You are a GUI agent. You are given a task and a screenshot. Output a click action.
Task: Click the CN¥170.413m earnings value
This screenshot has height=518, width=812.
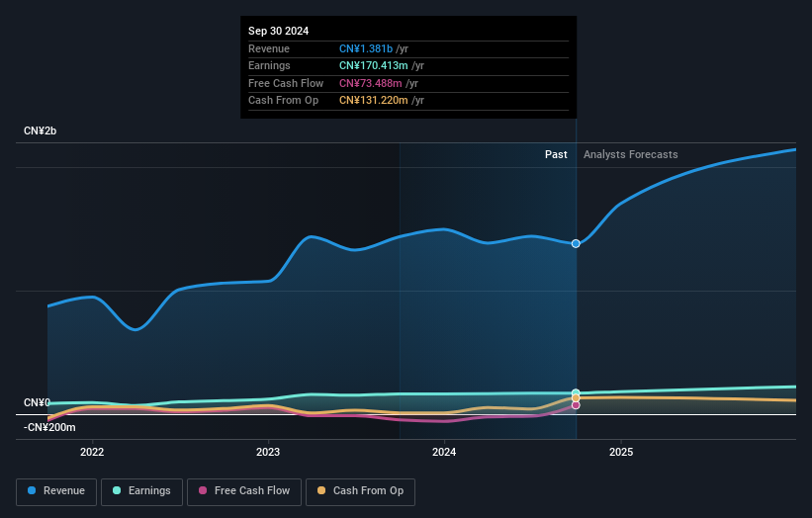click(374, 65)
